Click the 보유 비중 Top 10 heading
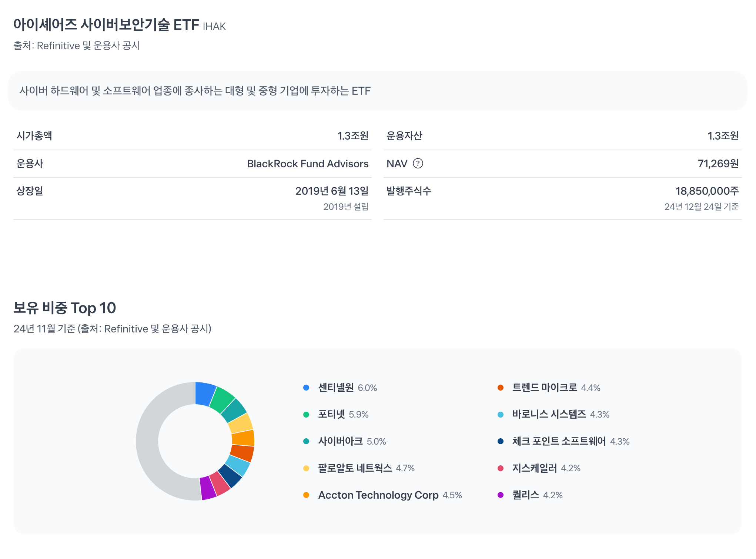756x559 pixels. coord(65,308)
